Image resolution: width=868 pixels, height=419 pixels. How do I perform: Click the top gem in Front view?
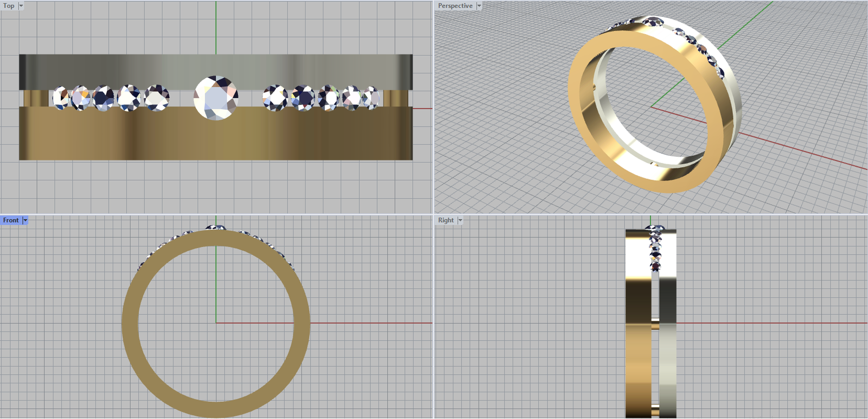(x=215, y=227)
